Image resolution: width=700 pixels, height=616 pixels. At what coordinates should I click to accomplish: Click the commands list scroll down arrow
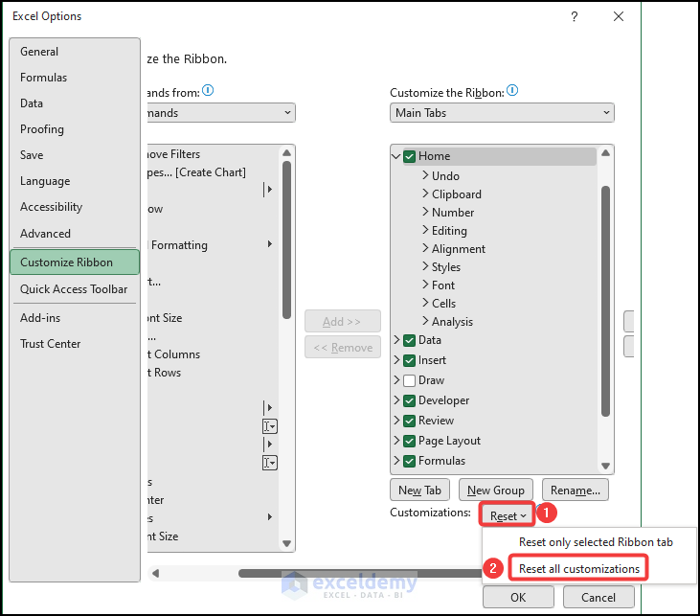[x=286, y=543]
